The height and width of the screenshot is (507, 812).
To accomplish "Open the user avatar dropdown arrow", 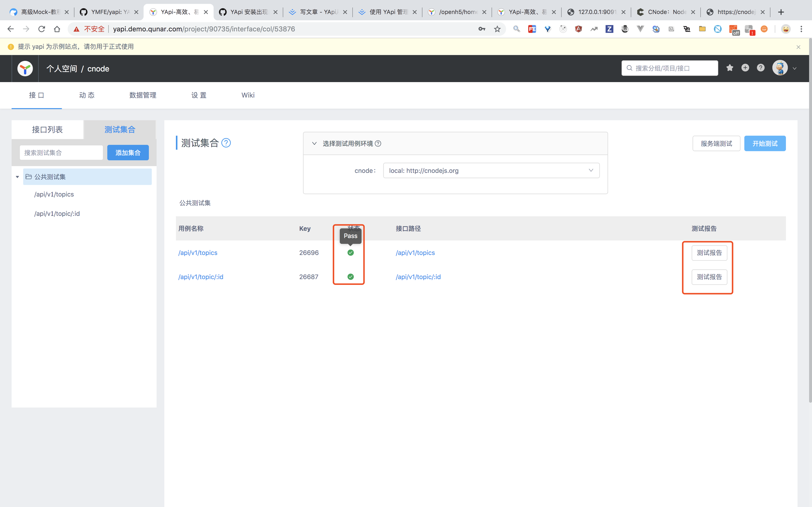I will point(794,68).
